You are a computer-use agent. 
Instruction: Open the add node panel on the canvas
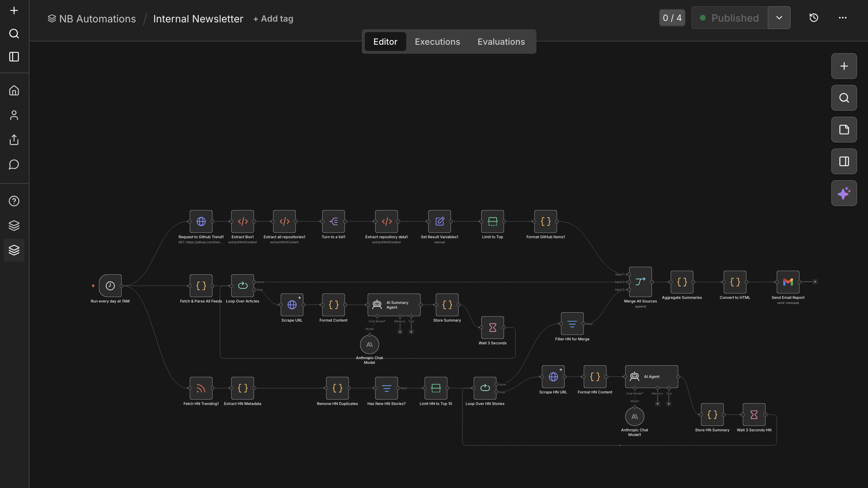point(844,66)
